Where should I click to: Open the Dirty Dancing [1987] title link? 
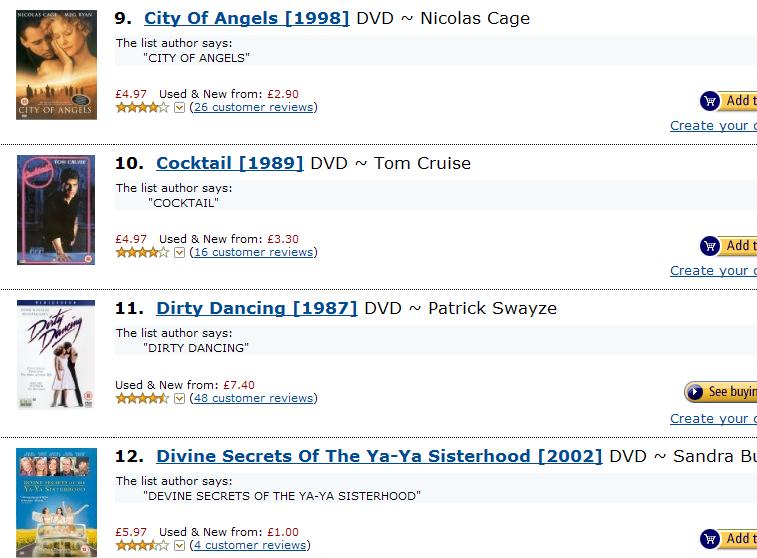256,308
